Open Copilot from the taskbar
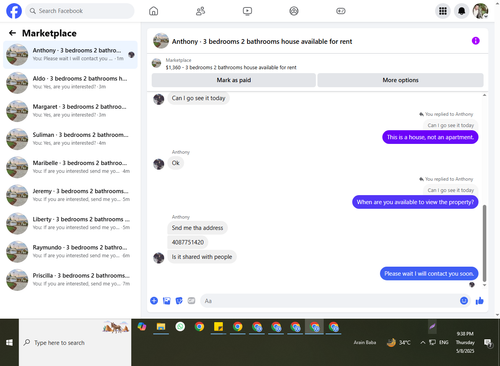Screen dimensions: 500x366 [x=142, y=327]
